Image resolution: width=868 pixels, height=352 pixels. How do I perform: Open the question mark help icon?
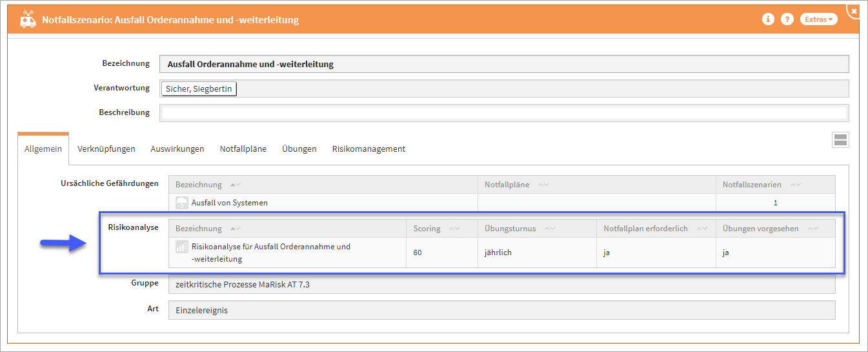787,19
